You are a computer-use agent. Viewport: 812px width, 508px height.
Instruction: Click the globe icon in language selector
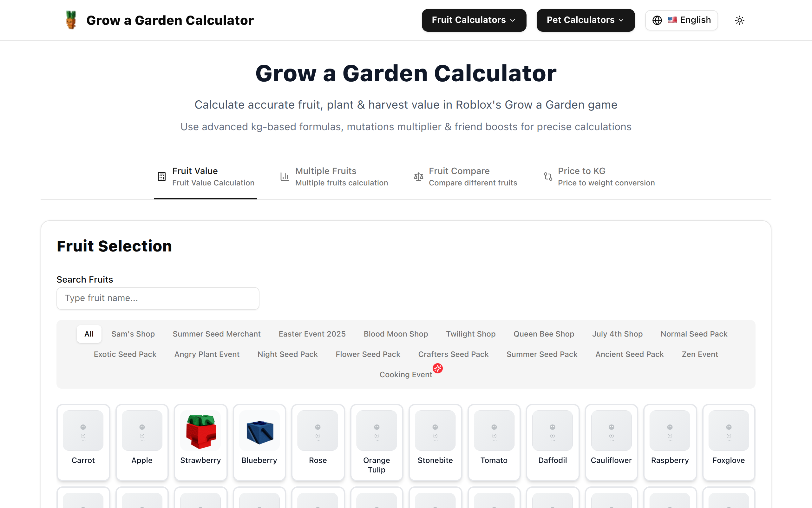tap(657, 20)
